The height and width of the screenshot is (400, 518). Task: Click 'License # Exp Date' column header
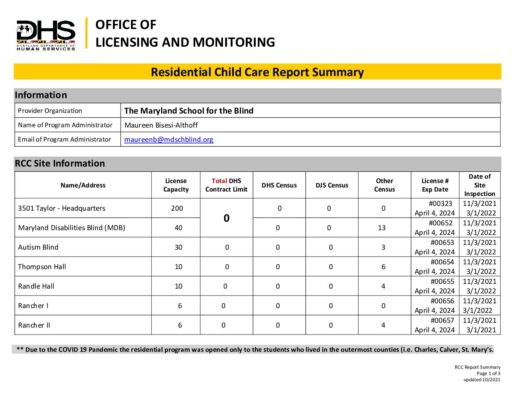(435, 185)
